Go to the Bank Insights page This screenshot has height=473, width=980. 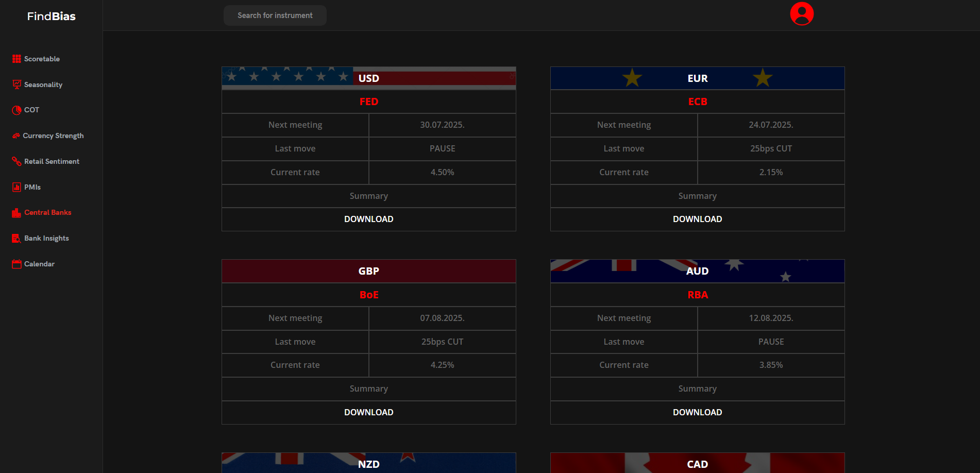tap(46, 239)
